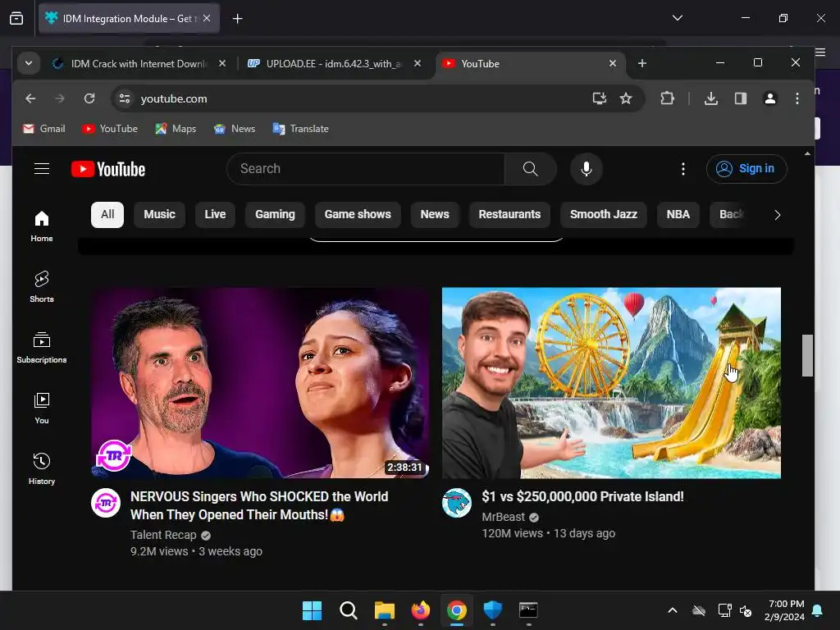The width and height of the screenshot is (840, 630).
Task: Open the Chrome profile avatar
Action: pyautogui.click(x=769, y=98)
